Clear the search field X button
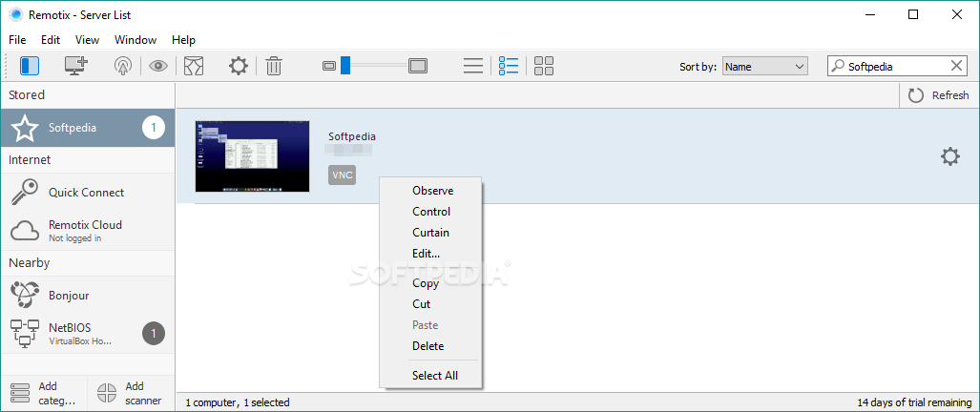 (x=956, y=66)
